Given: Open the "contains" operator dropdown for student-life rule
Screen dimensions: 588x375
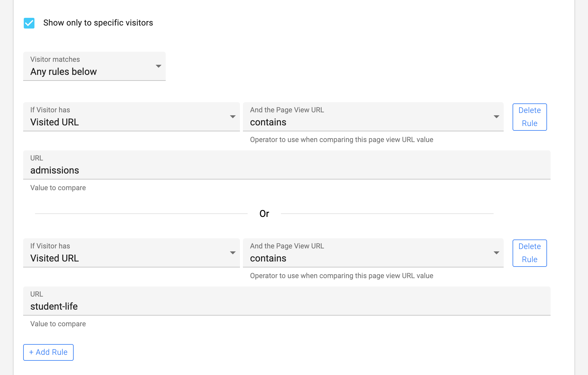Looking at the screenshot, I should [373, 253].
